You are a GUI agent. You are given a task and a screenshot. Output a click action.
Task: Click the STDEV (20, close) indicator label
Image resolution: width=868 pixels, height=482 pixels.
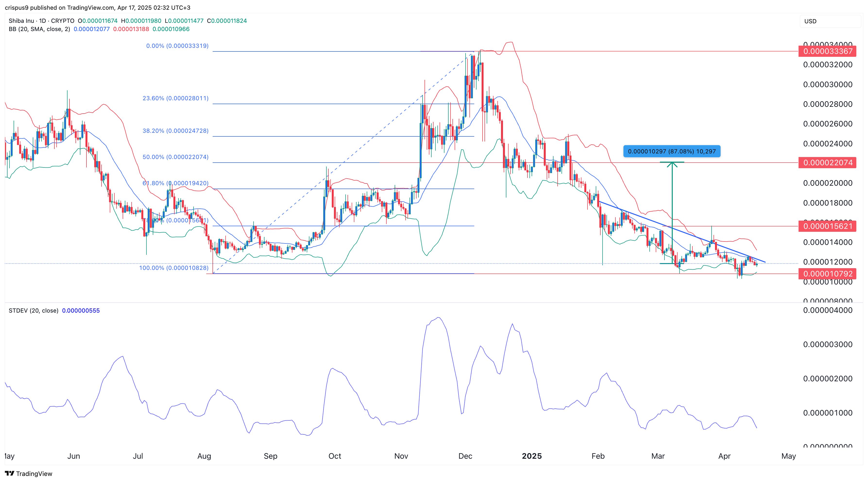[x=33, y=311]
